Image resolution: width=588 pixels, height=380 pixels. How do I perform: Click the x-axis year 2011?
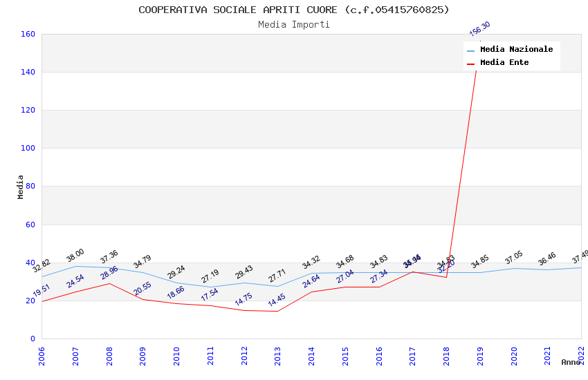pos(210,356)
